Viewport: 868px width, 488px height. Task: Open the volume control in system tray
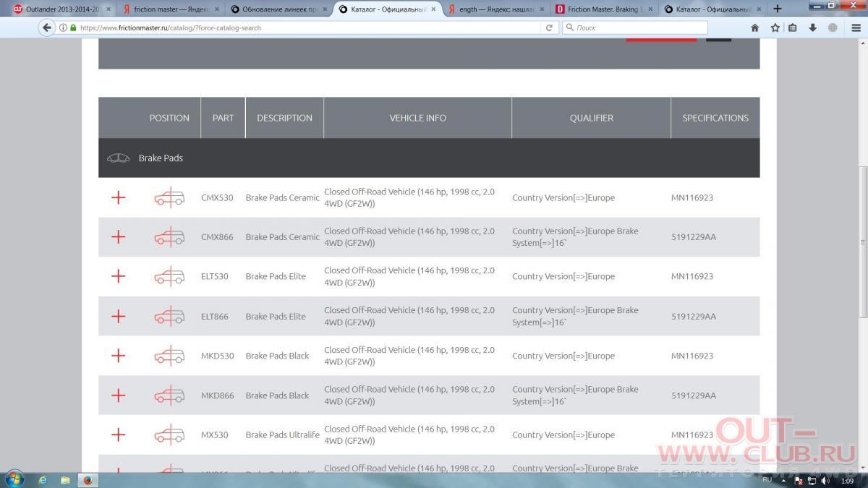[x=825, y=480]
